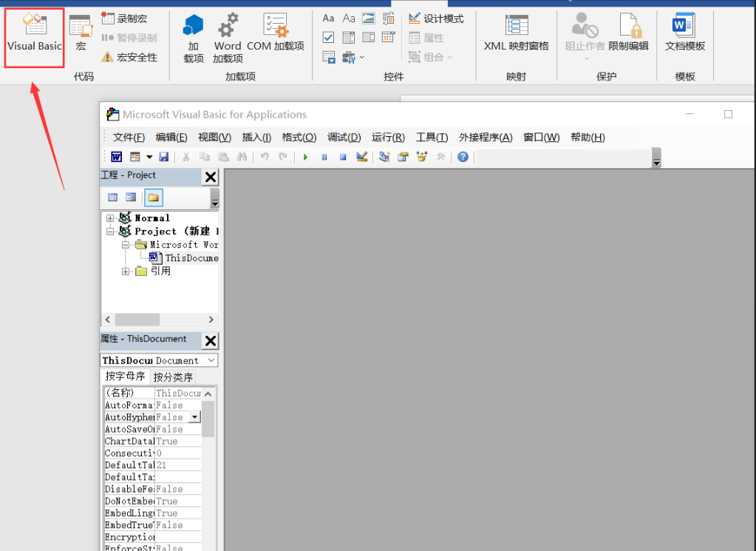Toggle Design Mode icon in VBA toolbar
This screenshot has height=551, width=756.
coord(361,157)
